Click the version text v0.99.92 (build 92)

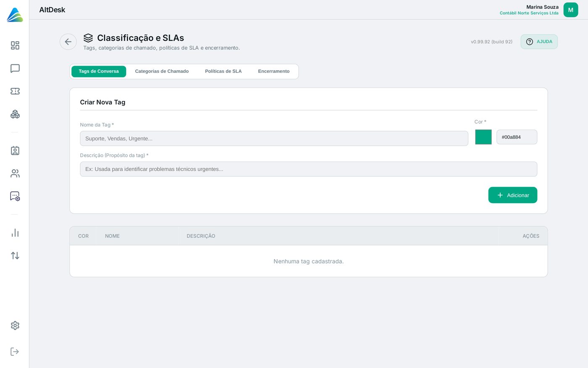(491, 42)
